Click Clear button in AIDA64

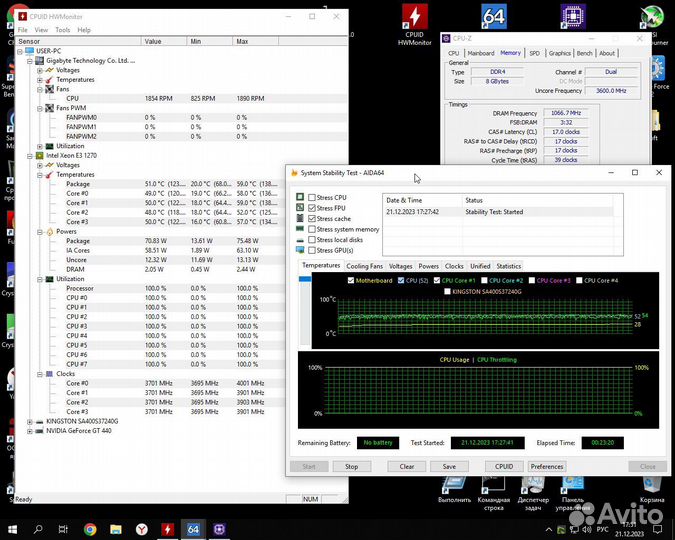pos(407,466)
